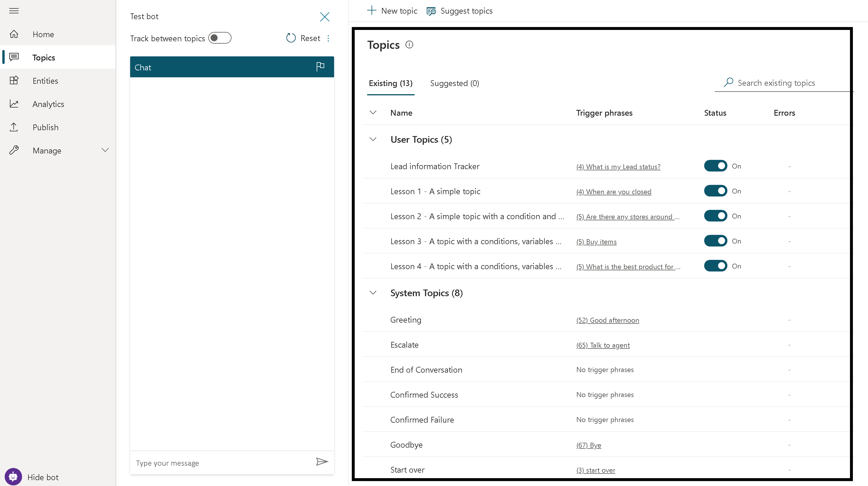Collapse the System Topics group
Viewport: 868px width, 486px height.
[x=373, y=293]
